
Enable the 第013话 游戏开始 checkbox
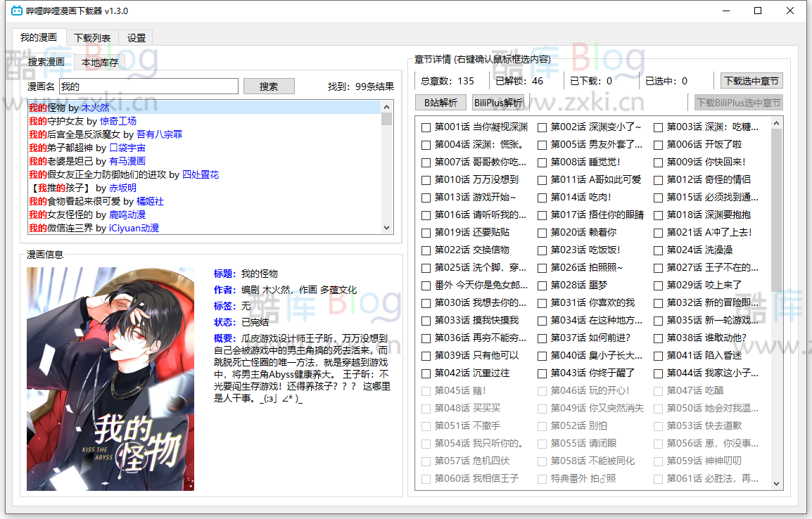coord(425,197)
